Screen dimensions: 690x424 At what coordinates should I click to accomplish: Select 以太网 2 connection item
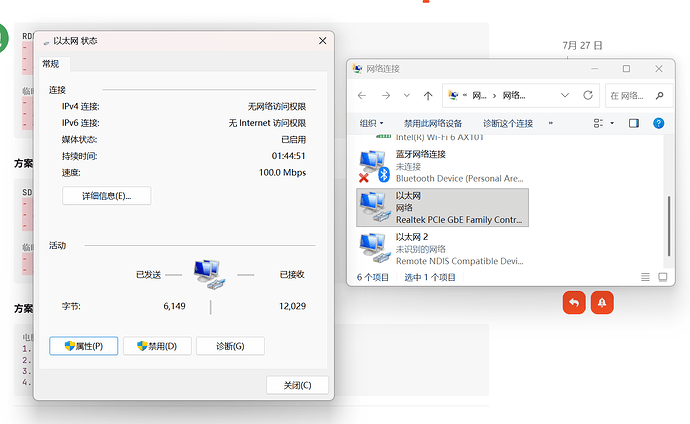(x=442, y=249)
